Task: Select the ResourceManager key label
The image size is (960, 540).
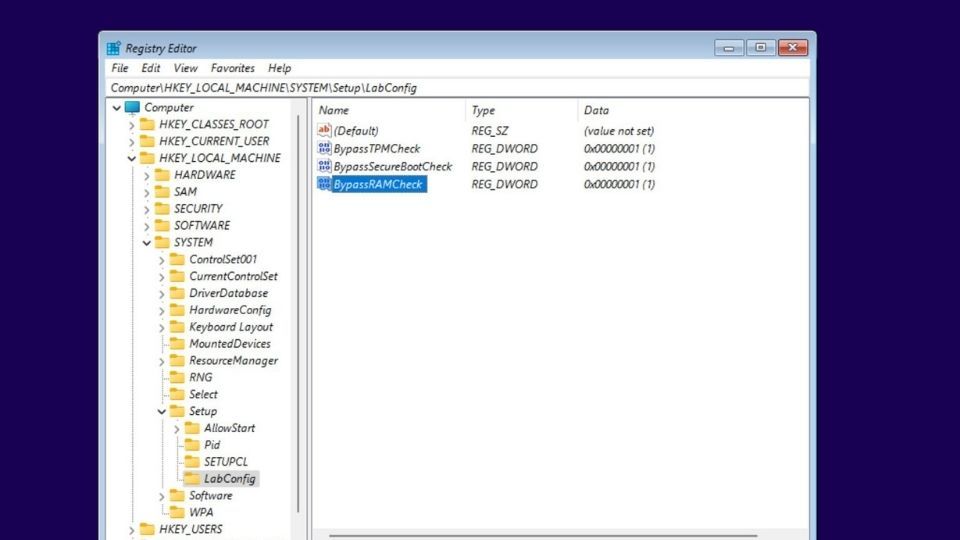Action: tap(233, 361)
